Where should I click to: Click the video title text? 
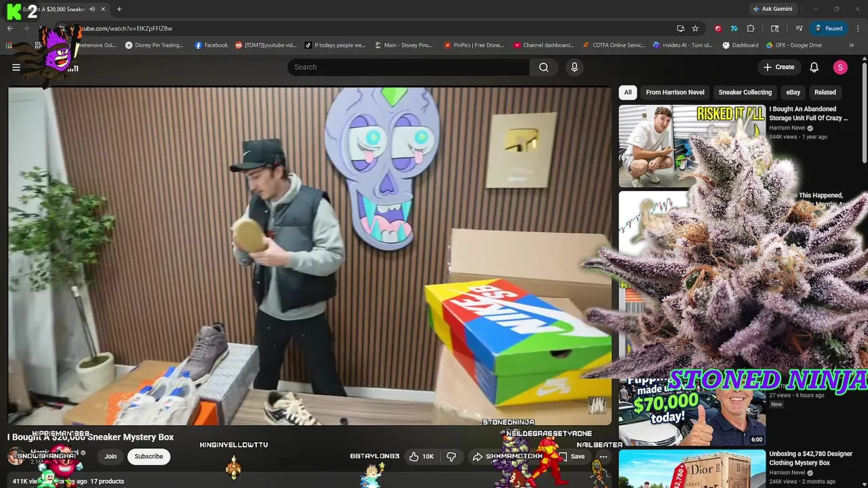(x=90, y=437)
